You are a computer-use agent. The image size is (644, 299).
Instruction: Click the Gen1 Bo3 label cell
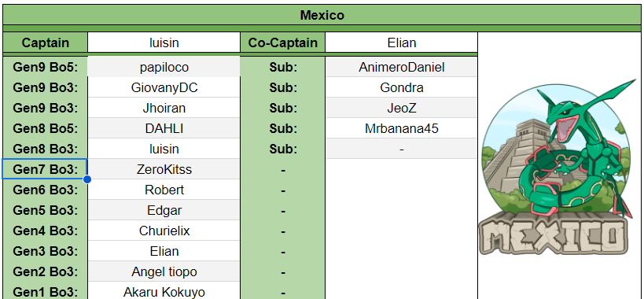(x=45, y=291)
